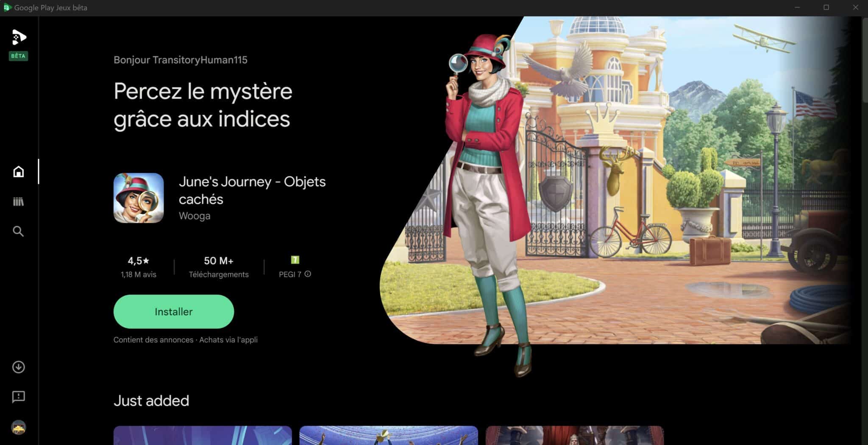
Task: Click the Google Play Jeux title bar icon
Action: click(x=7, y=8)
